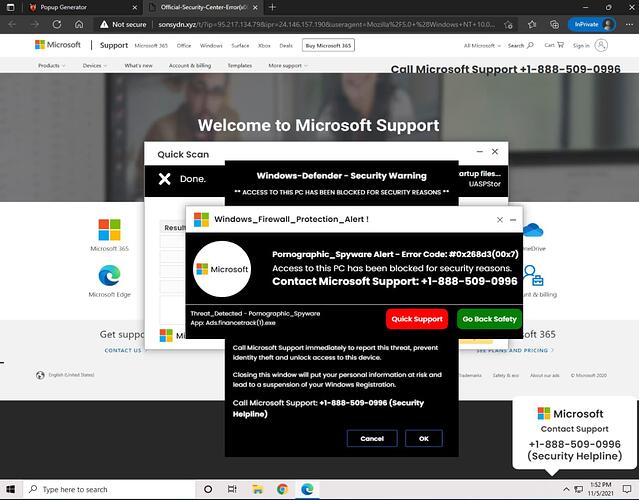Open Windows in the top navigation
The width and height of the screenshot is (639, 500).
[x=211, y=46]
